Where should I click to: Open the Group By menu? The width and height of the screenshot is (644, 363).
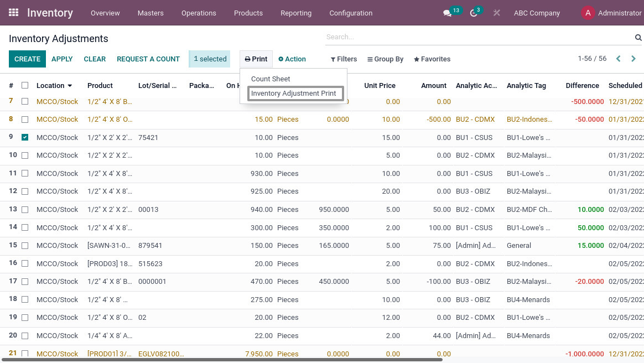coord(385,59)
